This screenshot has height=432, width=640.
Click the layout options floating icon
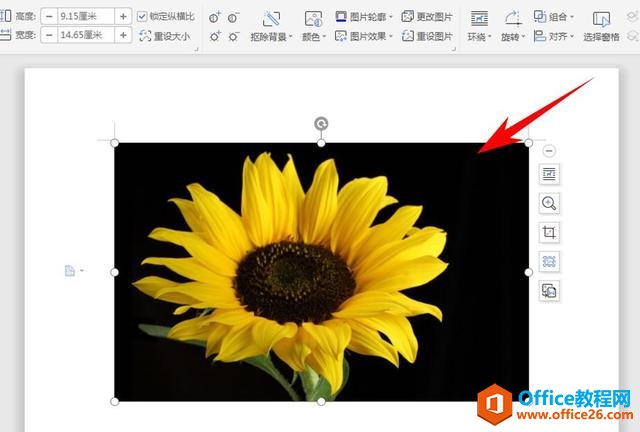click(x=549, y=174)
